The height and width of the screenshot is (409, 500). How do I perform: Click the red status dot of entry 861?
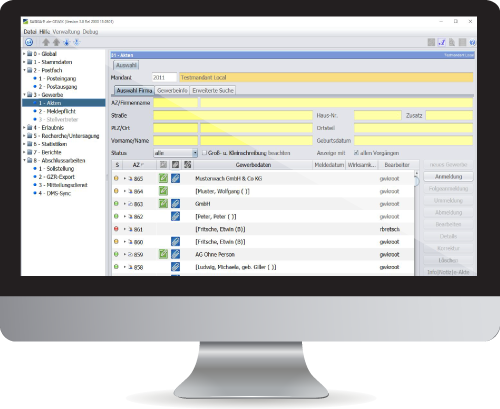(116, 229)
